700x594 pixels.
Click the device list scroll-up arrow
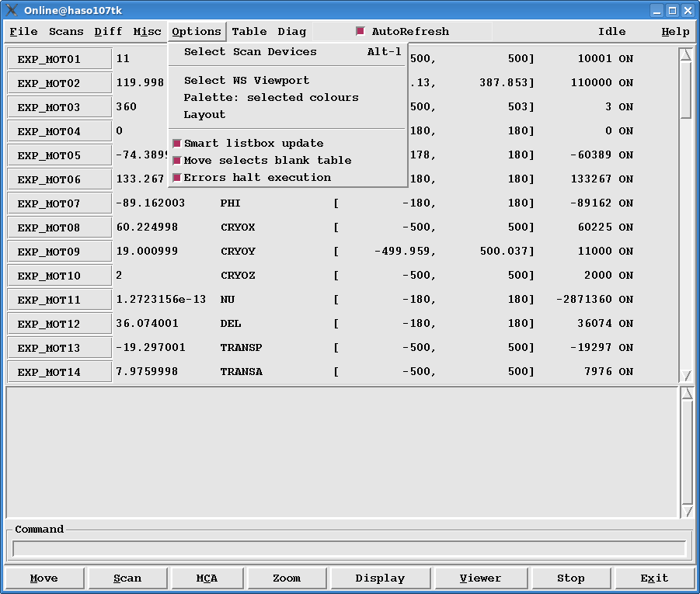pyautogui.click(x=687, y=54)
